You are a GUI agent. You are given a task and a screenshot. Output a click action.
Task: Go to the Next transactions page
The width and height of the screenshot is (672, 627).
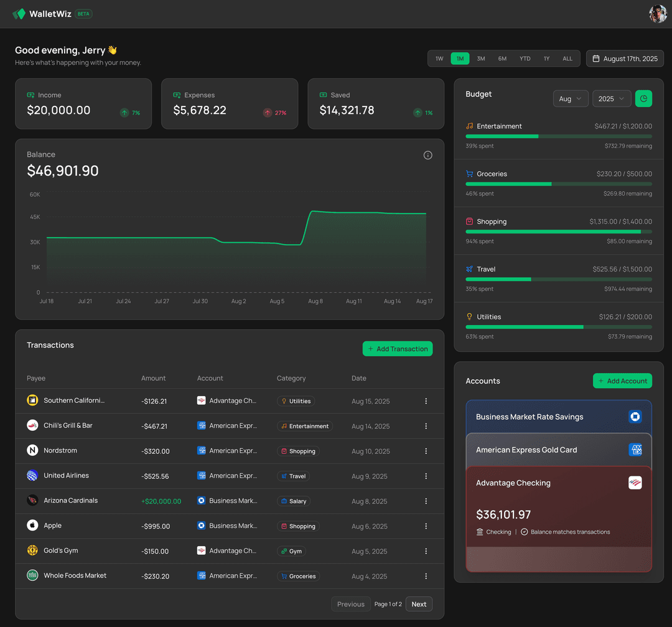[x=419, y=604]
